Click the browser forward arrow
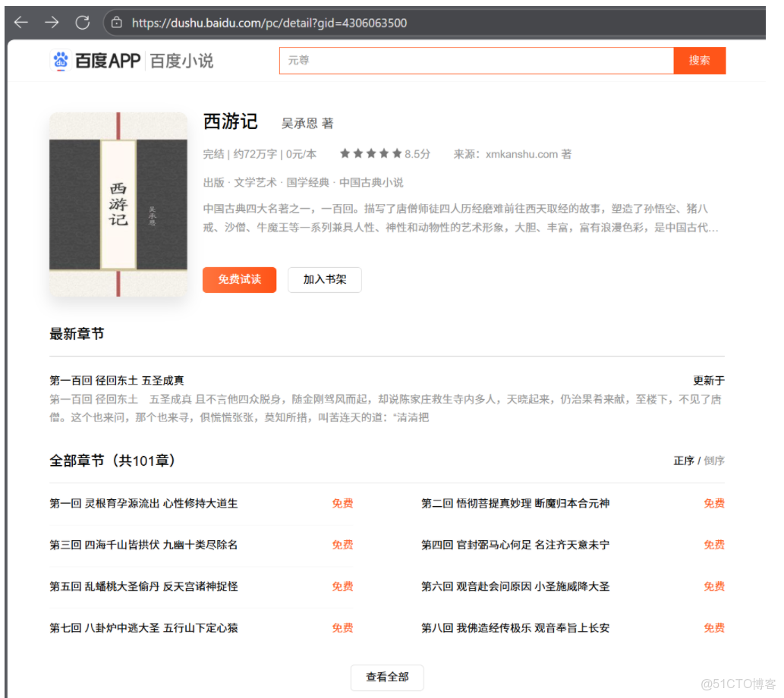Image resolution: width=784 pixels, height=698 pixels. click(50, 22)
